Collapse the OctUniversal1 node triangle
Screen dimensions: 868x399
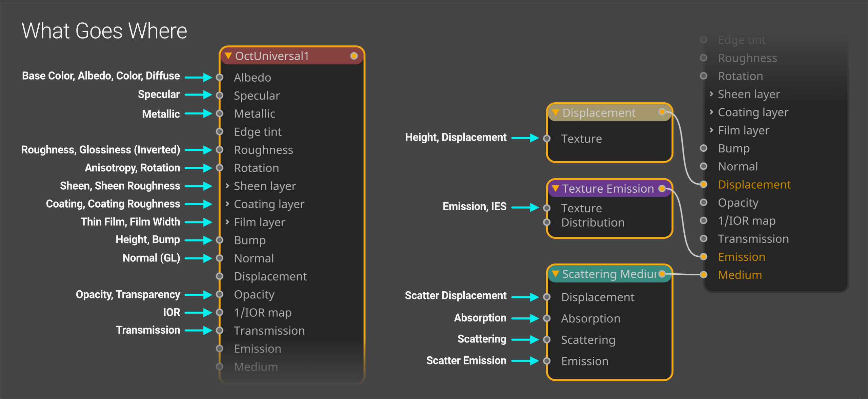click(x=228, y=56)
